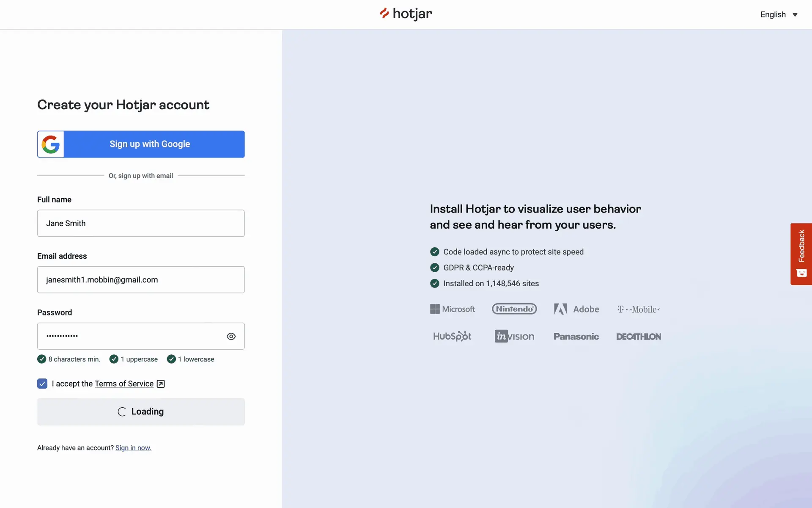The width and height of the screenshot is (812, 508).
Task: Click the Nintendo logo
Action: (514, 309)
